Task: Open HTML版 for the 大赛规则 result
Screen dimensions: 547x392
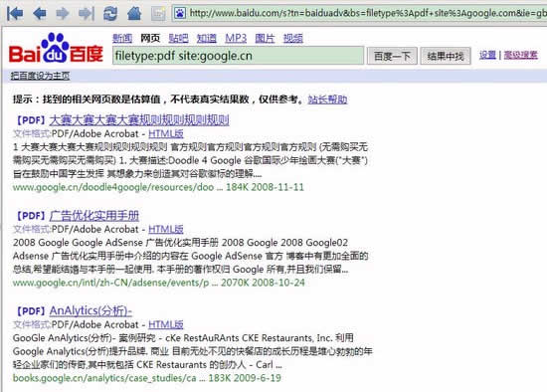Action: pos(166,133)
